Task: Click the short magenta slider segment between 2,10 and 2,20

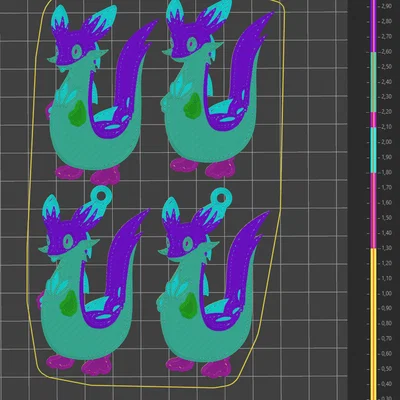Action: [374, 120]
